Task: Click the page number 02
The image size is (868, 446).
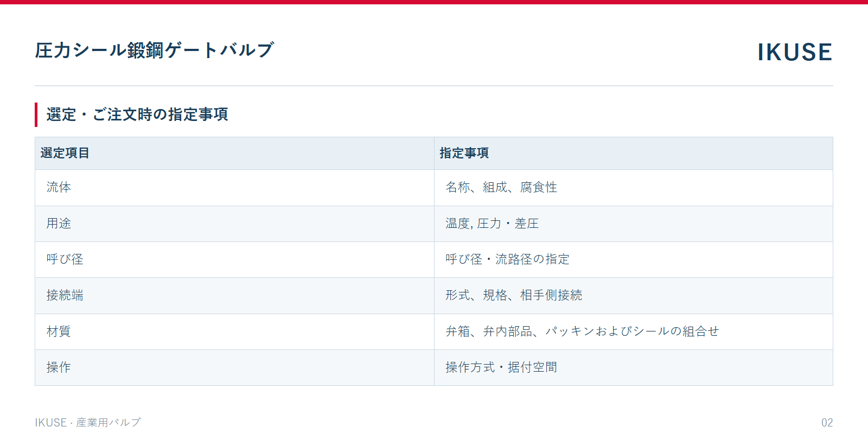Action: [827, 423]
